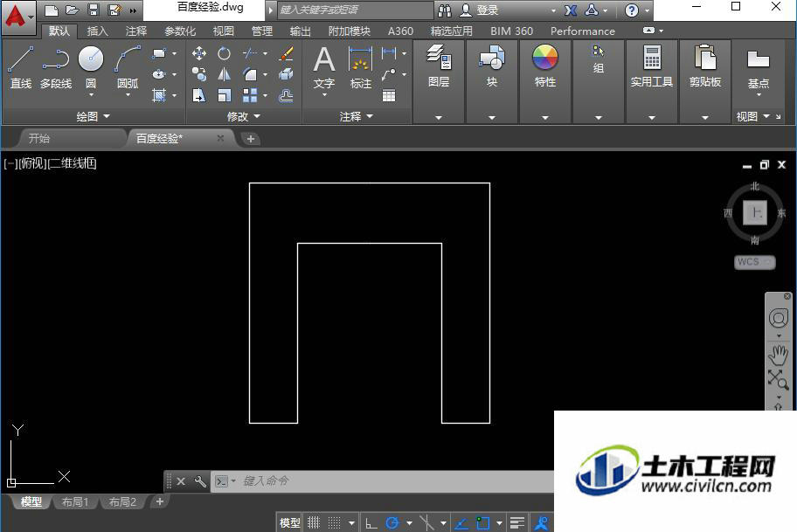Open the Properties (特性) color wheel panel
Screen dimensions: 797x532
tap(545, 66)
